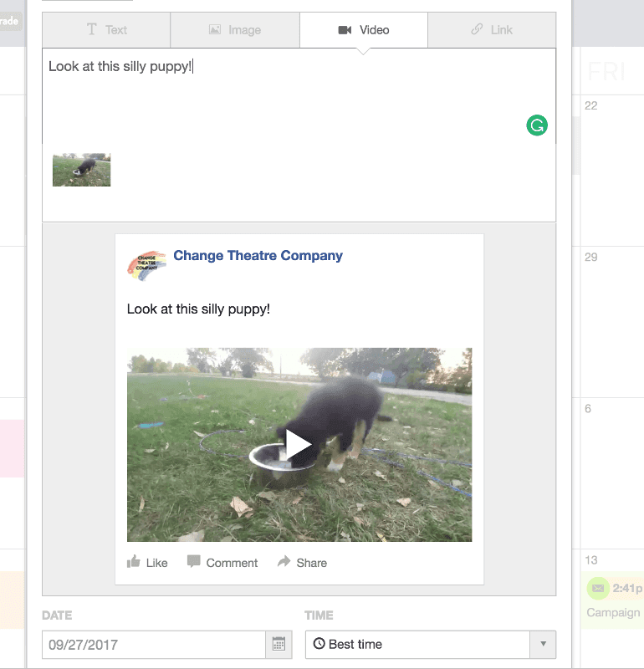Click the green Grammarly icon
This screenshot has width=644, height=669.
[x=537, y=126]
